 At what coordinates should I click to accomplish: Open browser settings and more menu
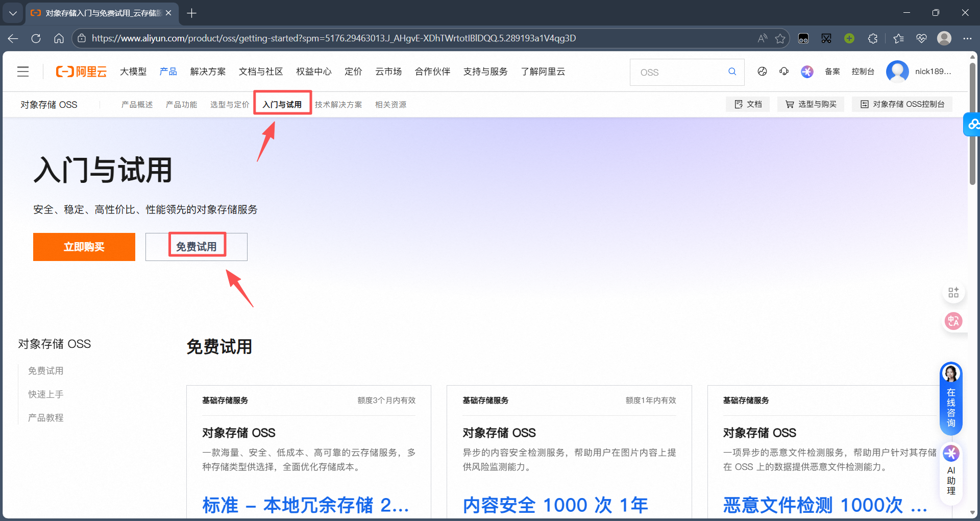click(x=967, y=38)
